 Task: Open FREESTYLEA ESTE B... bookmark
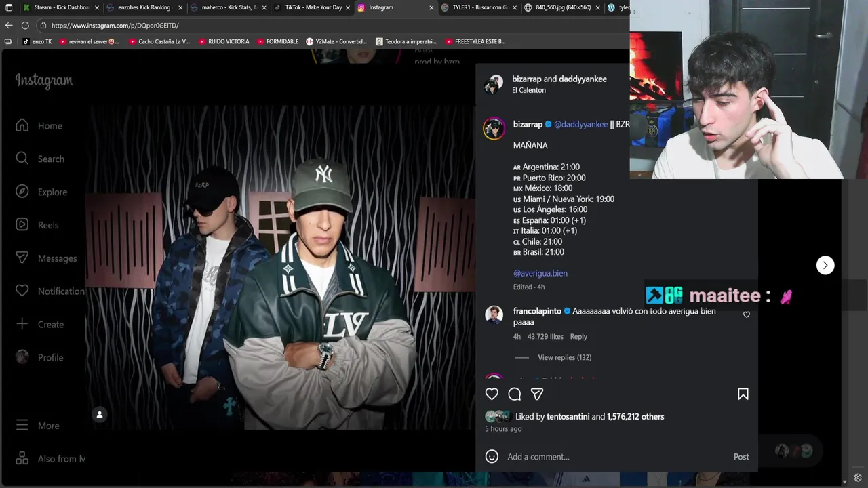[x=475, y=41]
